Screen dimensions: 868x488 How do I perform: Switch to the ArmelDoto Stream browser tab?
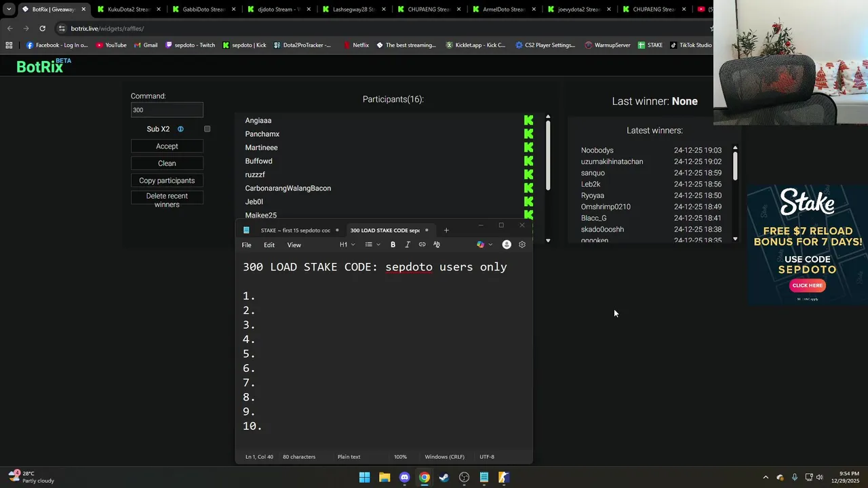pos(502,9)
